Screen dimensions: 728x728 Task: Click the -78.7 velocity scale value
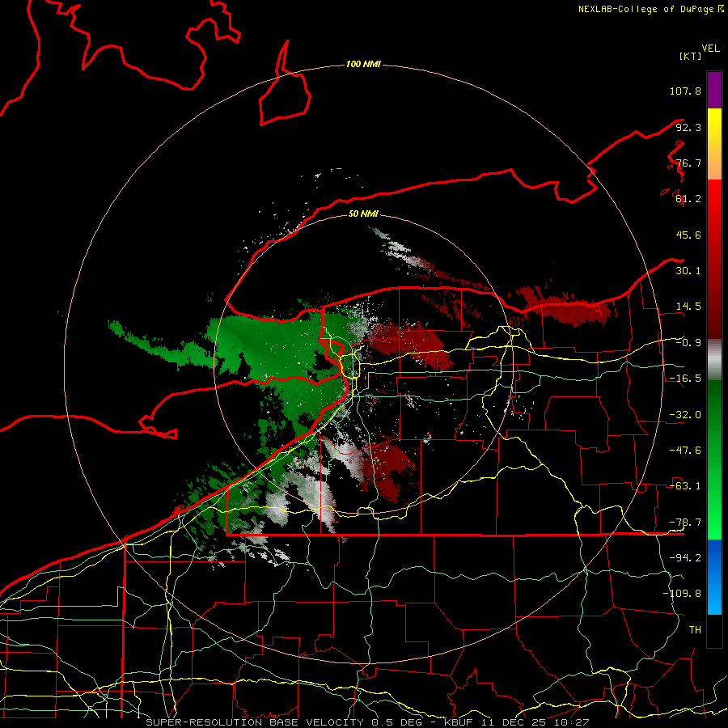[x=685, y=523]
